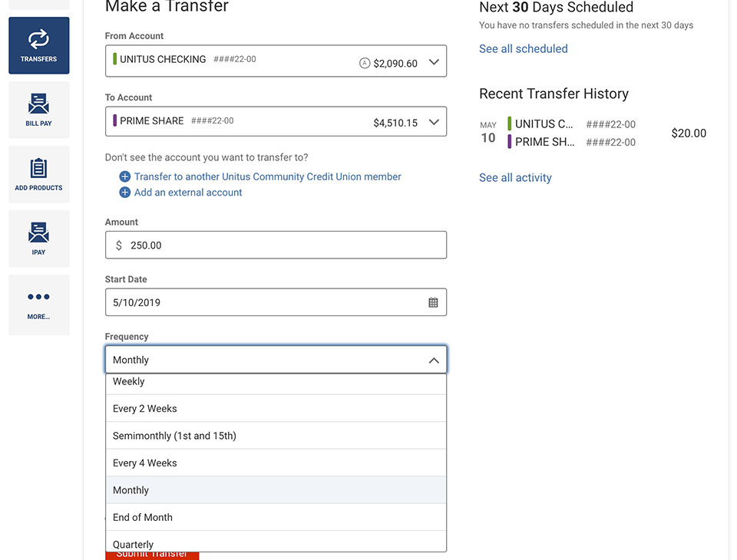
Task: Choose End of Month frequency
Action: pyautogui.click(x=276, y=517)
